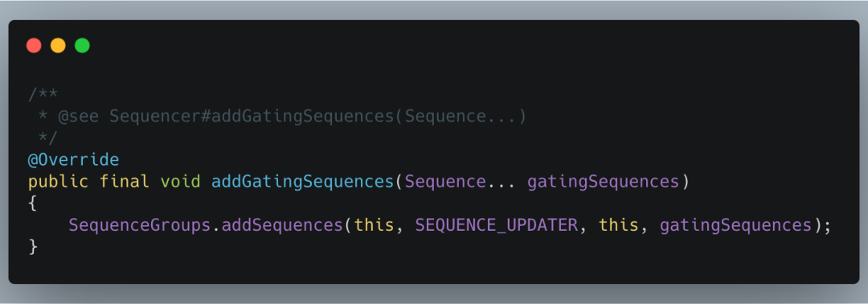This screenshot has width=868, height=304.
Task: Click the closing curly brace
Action: (x=32, y=247)
